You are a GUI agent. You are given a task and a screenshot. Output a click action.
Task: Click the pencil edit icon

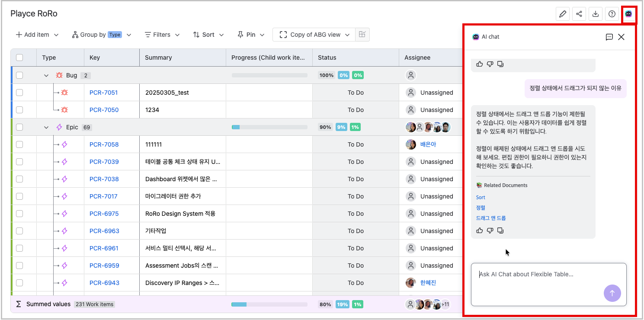(x=562, y=13)
